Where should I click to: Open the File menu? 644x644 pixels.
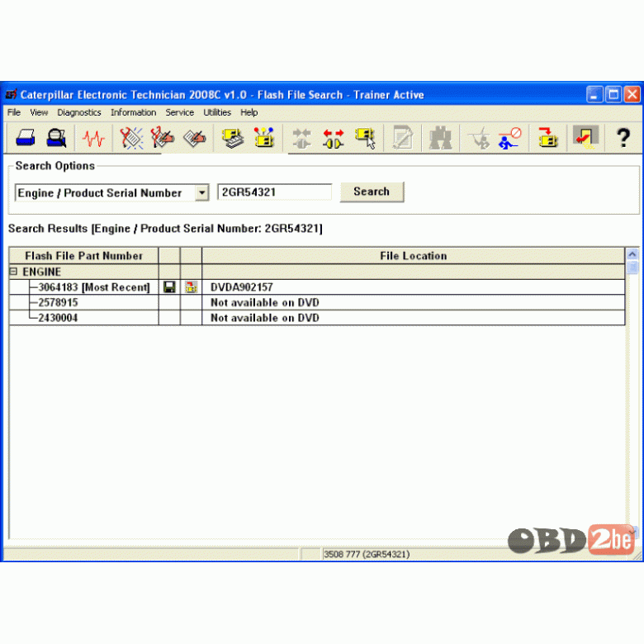[13, 112]
